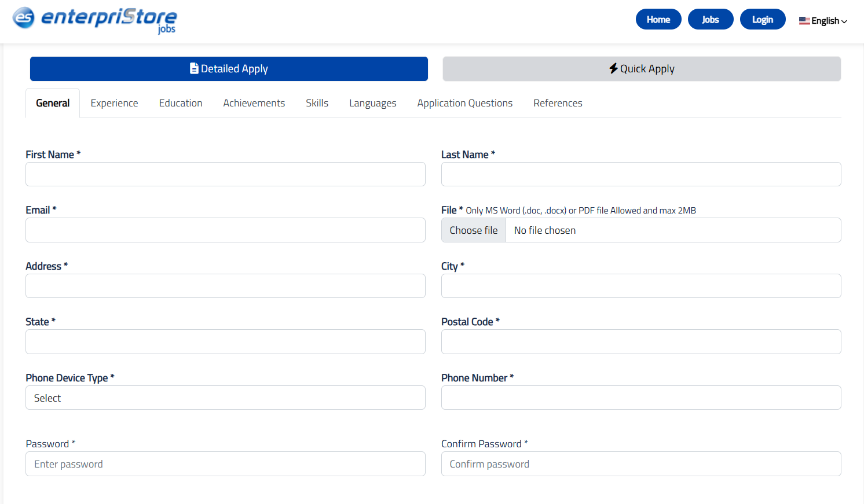This screenshot has width=864, height=504.
Task: Click into the Email text field
Action: click(x=225, y=230)
